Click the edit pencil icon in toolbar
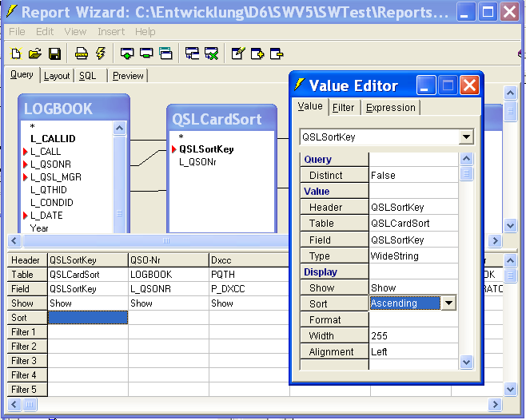Image resolution: width=526 pixels, height=420 pixels. 237,53
